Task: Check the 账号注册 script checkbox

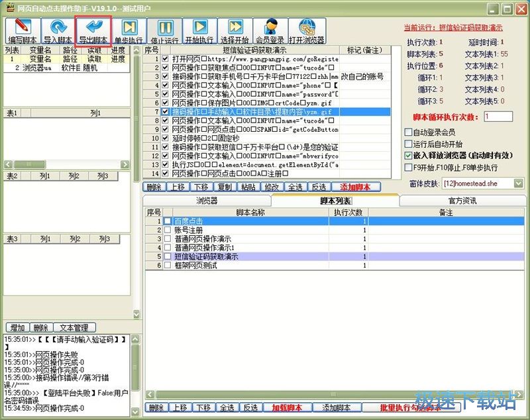Action: 168,230
